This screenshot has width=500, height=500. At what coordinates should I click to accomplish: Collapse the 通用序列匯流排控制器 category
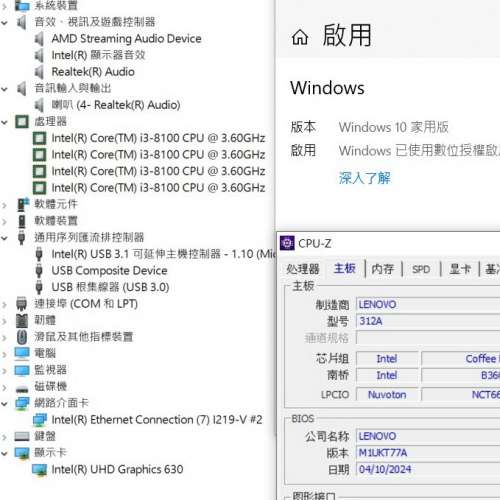click(x=4, y=238)
